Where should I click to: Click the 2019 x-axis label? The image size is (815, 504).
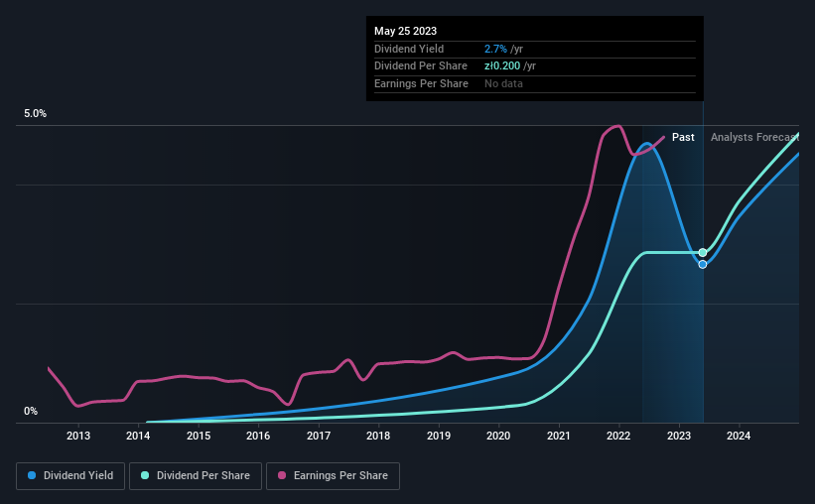click(439, 436)
